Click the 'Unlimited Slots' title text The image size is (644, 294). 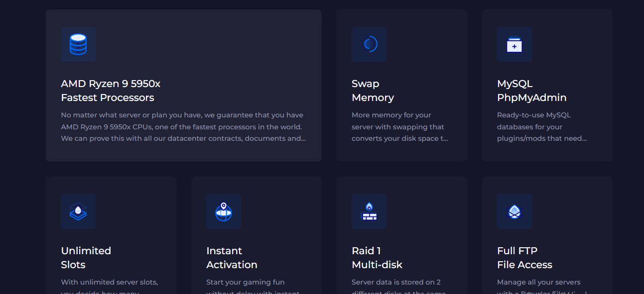pyautogui.click(x=86, y=258)
